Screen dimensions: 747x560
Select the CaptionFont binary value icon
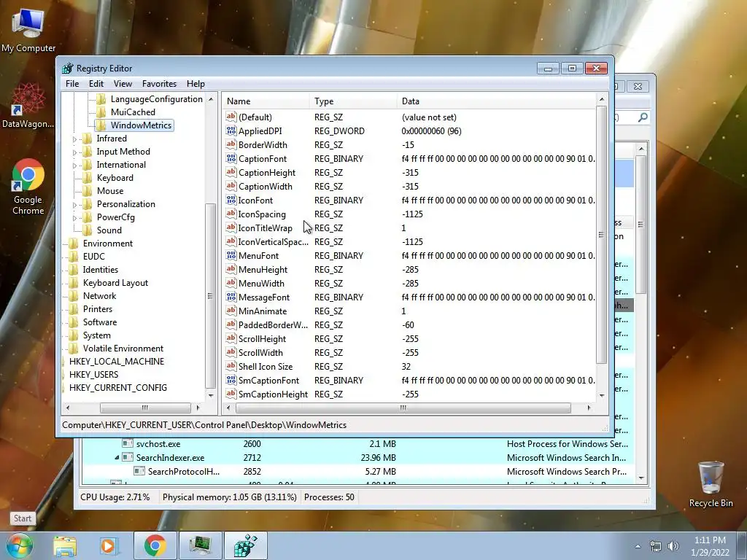tap(231, 158)
